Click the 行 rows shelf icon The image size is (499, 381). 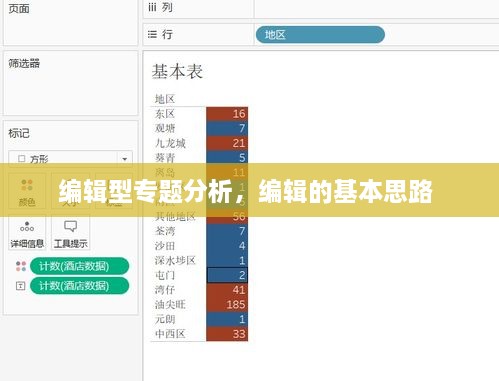pyautogui.click(x=152, y=34)
